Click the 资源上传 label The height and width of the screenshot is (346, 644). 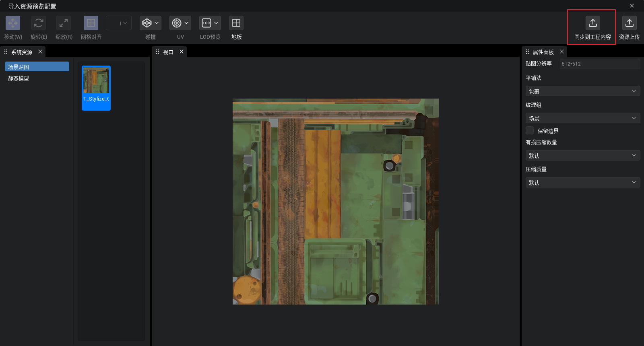coord(630,37)
